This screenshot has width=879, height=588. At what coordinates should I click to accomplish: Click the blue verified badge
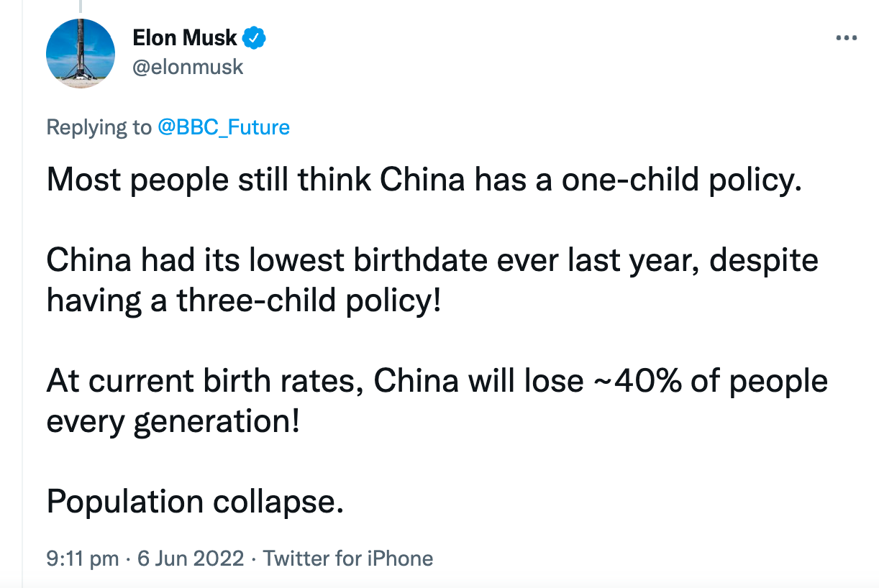coord(254,37)
